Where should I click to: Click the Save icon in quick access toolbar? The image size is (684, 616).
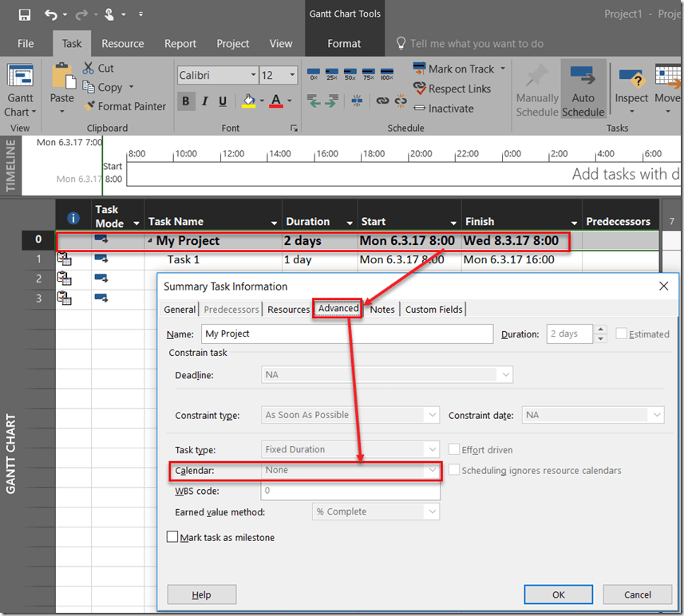pos(24,14)
